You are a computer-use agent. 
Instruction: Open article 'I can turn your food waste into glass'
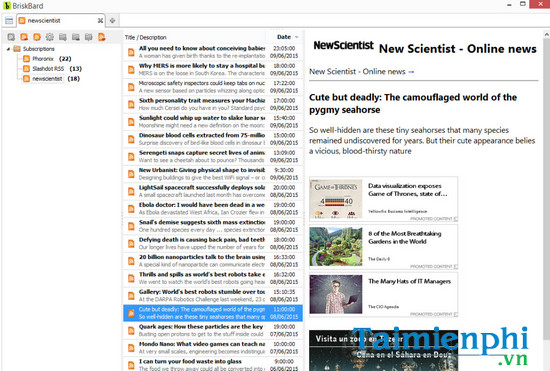213,364
